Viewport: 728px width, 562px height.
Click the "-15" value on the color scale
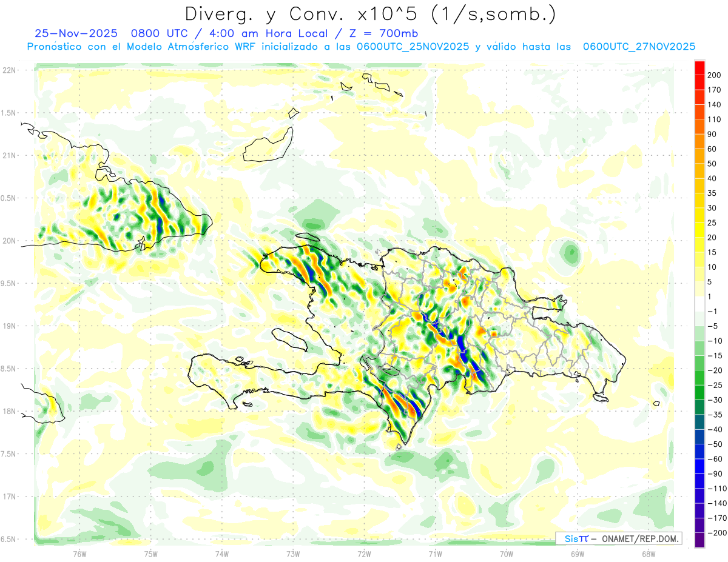(x=715, y=356)
